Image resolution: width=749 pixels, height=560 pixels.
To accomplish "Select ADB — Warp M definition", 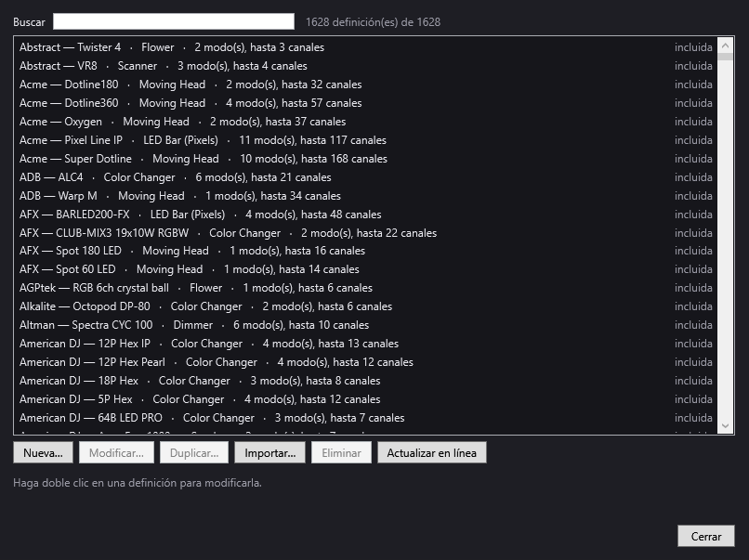I will pyautogui.click(x=365, y=196).
